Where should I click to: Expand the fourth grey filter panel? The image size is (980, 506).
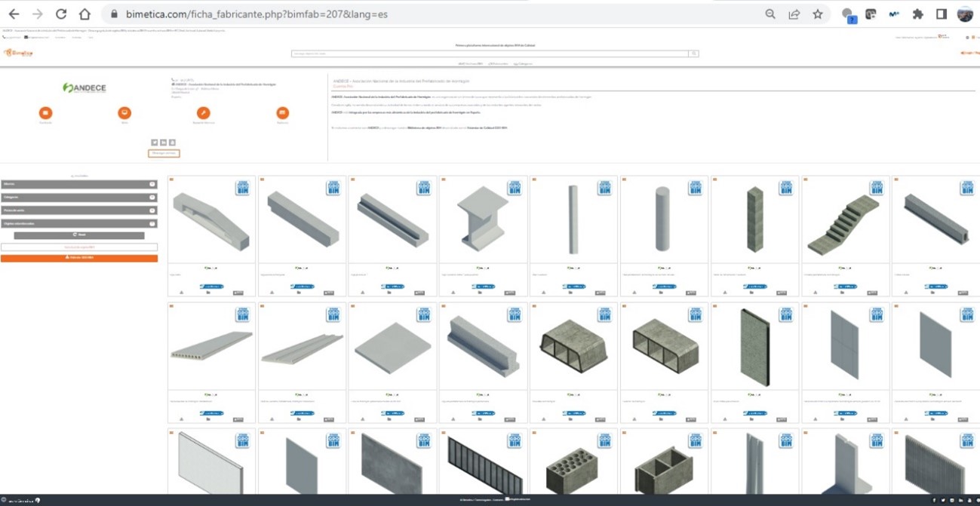coord(79,223)
